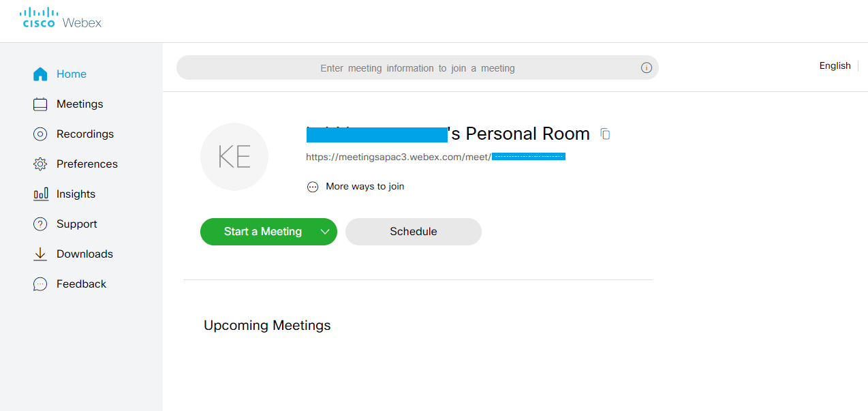
Task: Open the Support question mark icon
Action: click(40, 224)
